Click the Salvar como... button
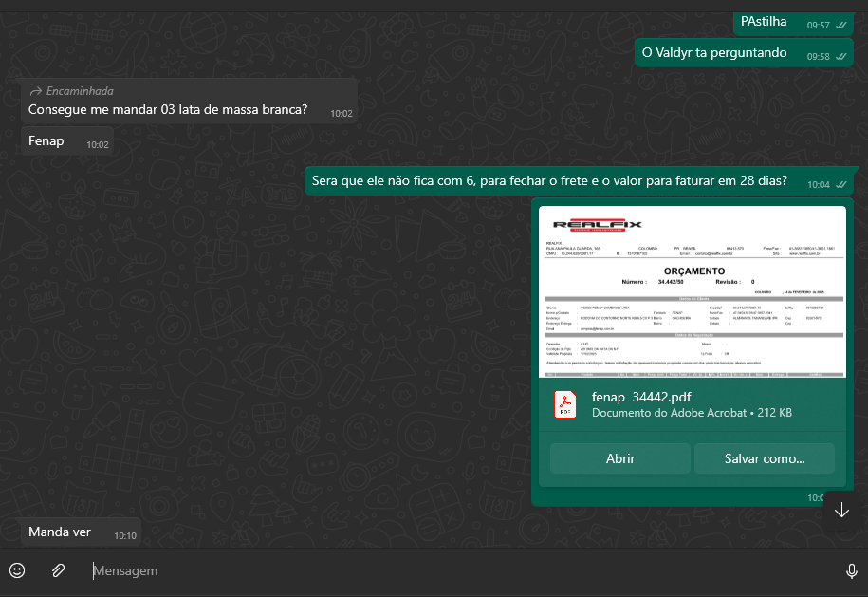Image resolution: width=868 pixels, height=597 pixels. click(x=765, y=458)
